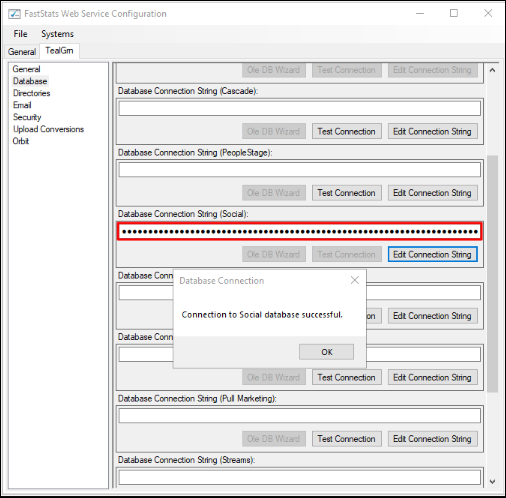Select Directories in the left list

click(x=31, y=93)
